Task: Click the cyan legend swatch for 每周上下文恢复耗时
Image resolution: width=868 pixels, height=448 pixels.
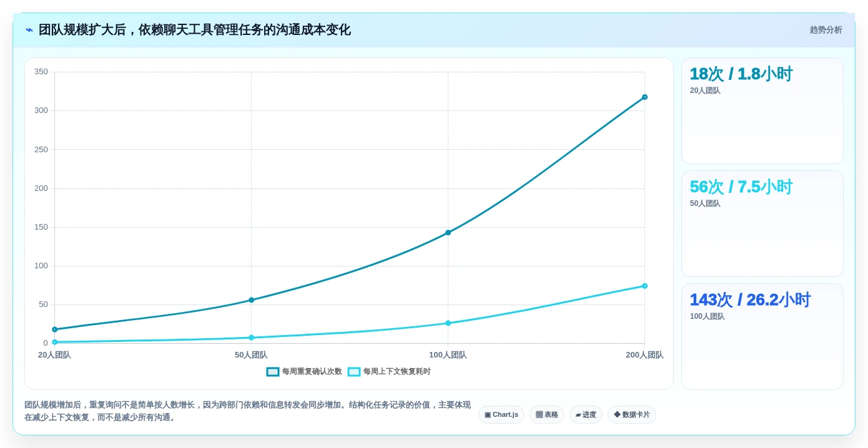Action: (x=354, y=372)
